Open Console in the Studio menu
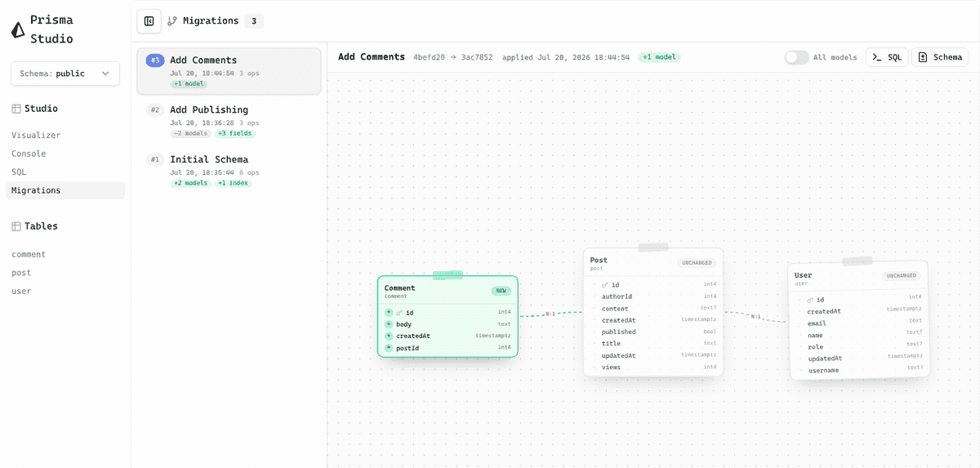The height and width of the screenshot is (468, 980). [x=29, y=154]
